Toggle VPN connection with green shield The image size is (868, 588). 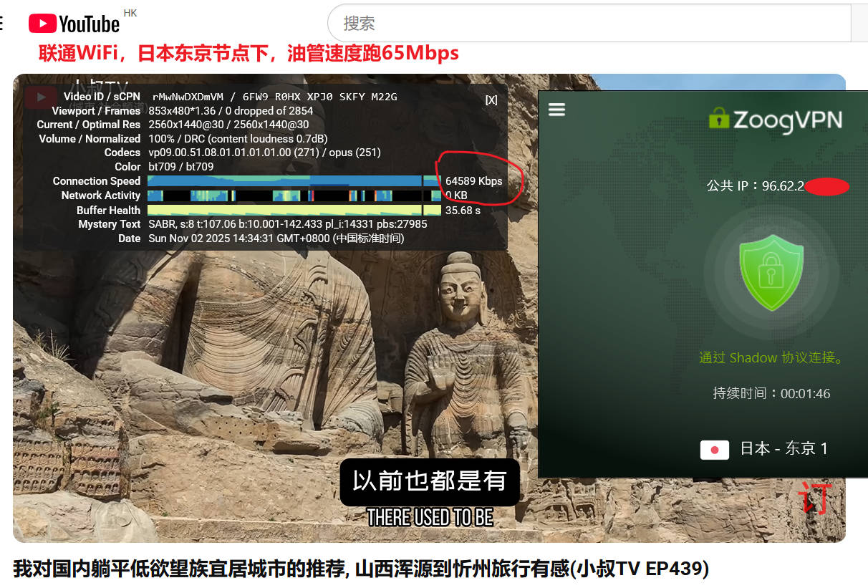click(x=771, y=271)
